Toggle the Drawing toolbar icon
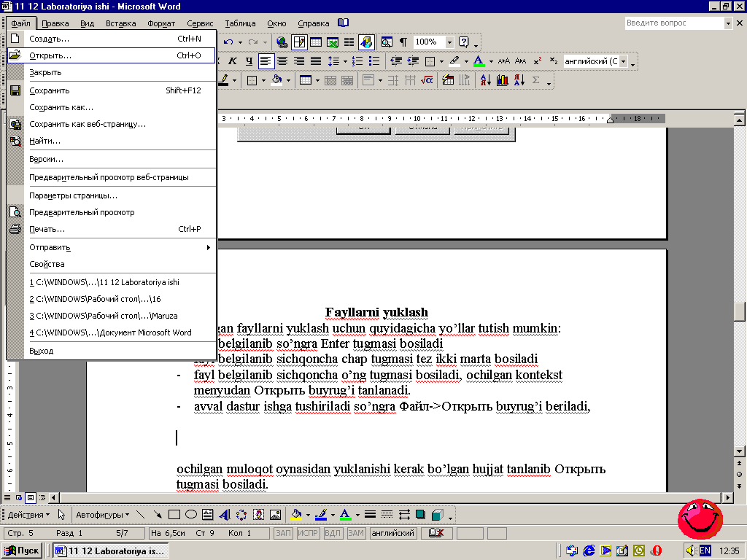Screen dimensions: 747x560 (x=366, y=42)
